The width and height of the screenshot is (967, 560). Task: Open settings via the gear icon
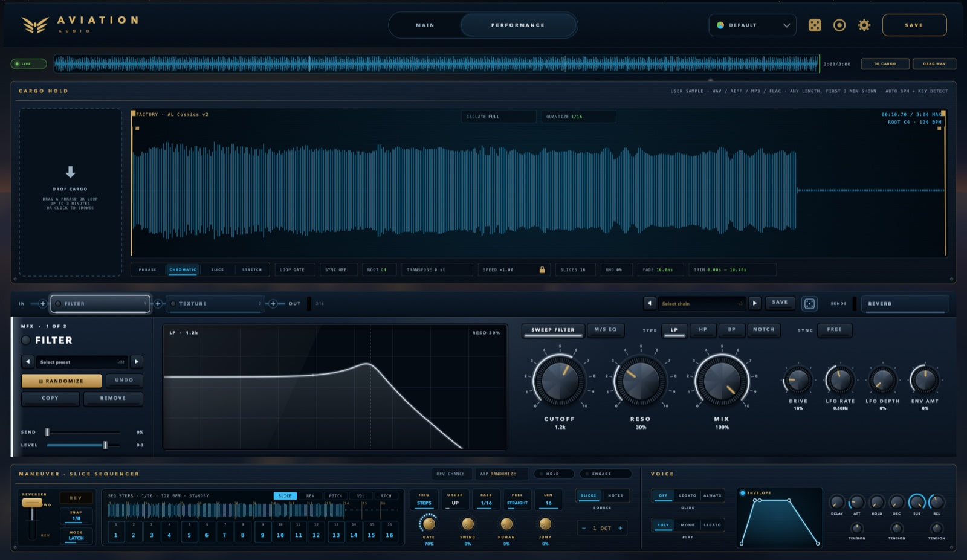pos(864,25)
